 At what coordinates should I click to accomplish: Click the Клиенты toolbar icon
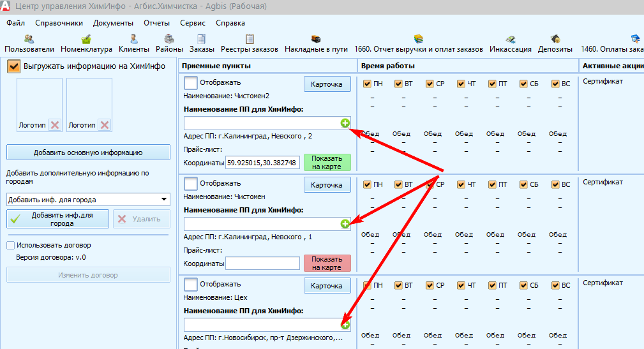coord(134,44)
